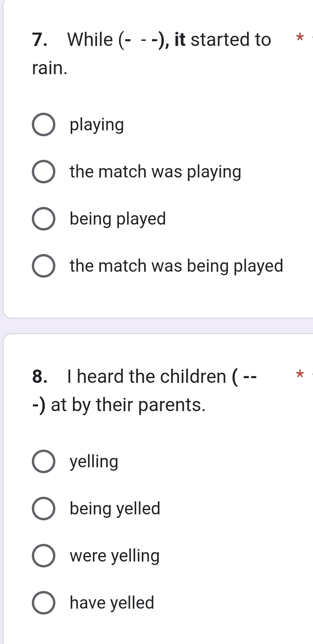Click question 7 'While it started to rain' text
The height and width of the screenshot is (644, 313).
point(151,40)
